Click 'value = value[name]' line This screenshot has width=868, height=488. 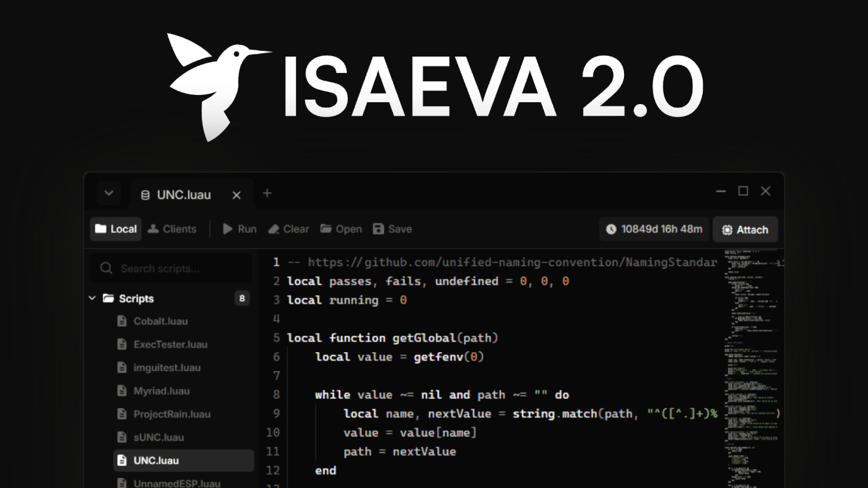411,433
